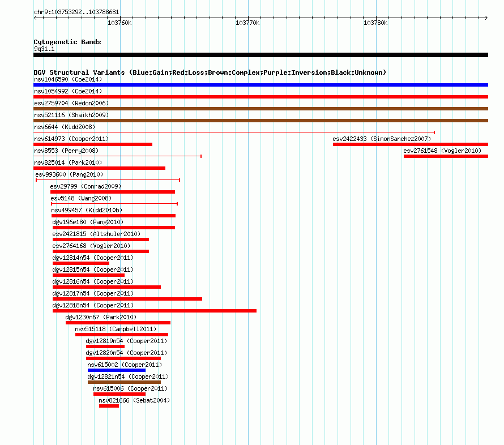
Task: Select the esv2761548 Vogler2010 red bar
Action: pos(446,156)
